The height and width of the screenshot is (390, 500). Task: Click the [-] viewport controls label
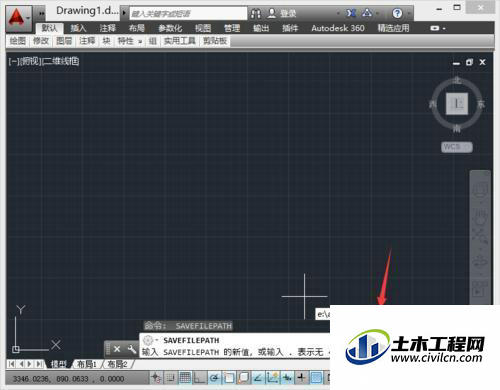14,61
